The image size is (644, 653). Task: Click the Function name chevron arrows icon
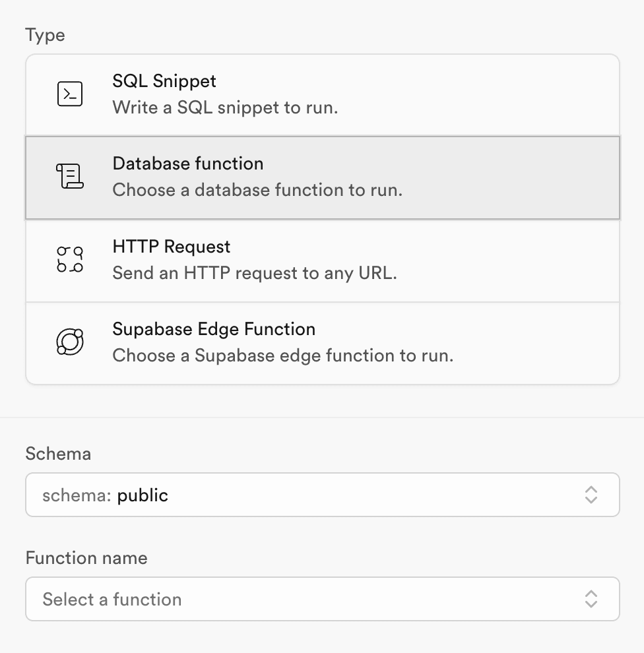[x=591, y=599]
